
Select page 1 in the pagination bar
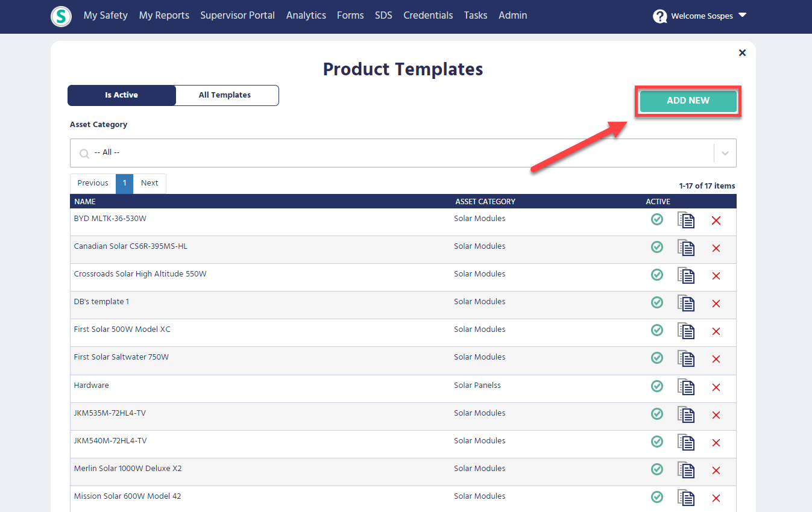pos(124,183)
